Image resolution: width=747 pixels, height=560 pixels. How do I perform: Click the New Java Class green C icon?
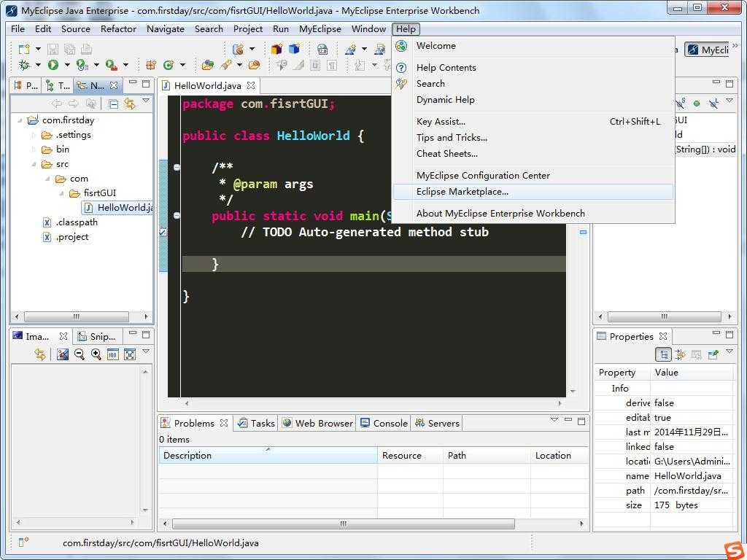coord(169,65)
